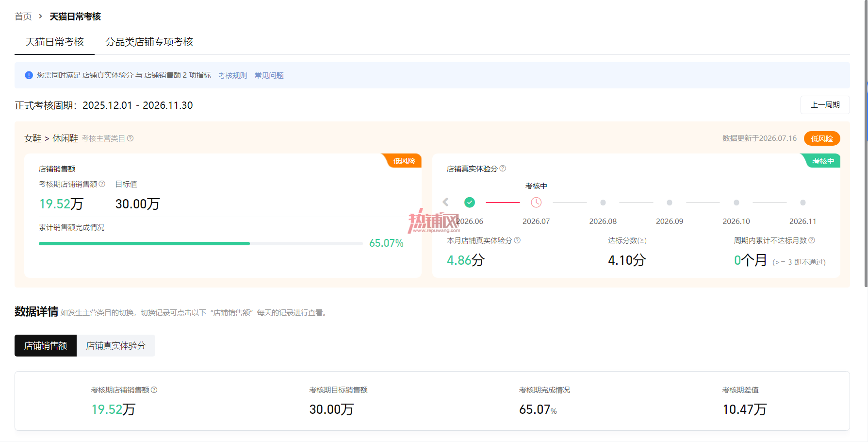
Task: Open help icon beside 本月店铺真实体验分
Action: coord(517,240)
